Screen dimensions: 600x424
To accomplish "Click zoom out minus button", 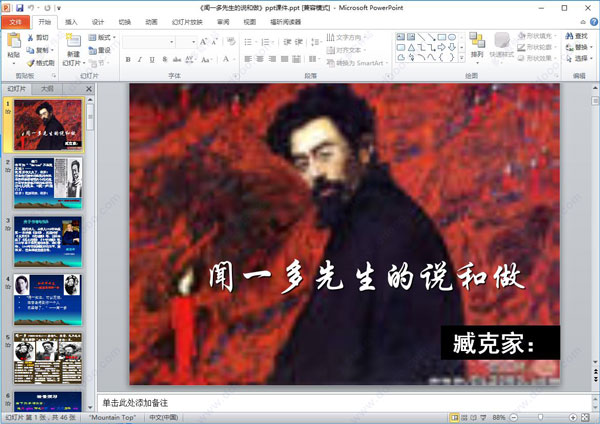I will (514, 417).
